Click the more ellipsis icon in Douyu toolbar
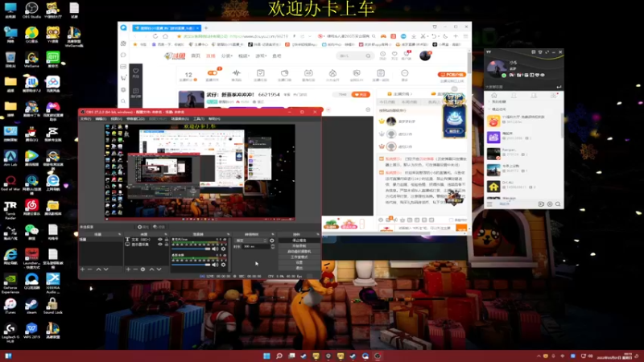644x362 pixels. pyautogui.click(x=405, y=73)
